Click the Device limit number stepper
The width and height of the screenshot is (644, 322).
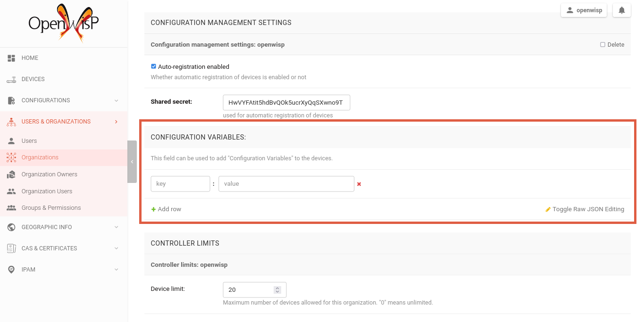coord(277,290)
